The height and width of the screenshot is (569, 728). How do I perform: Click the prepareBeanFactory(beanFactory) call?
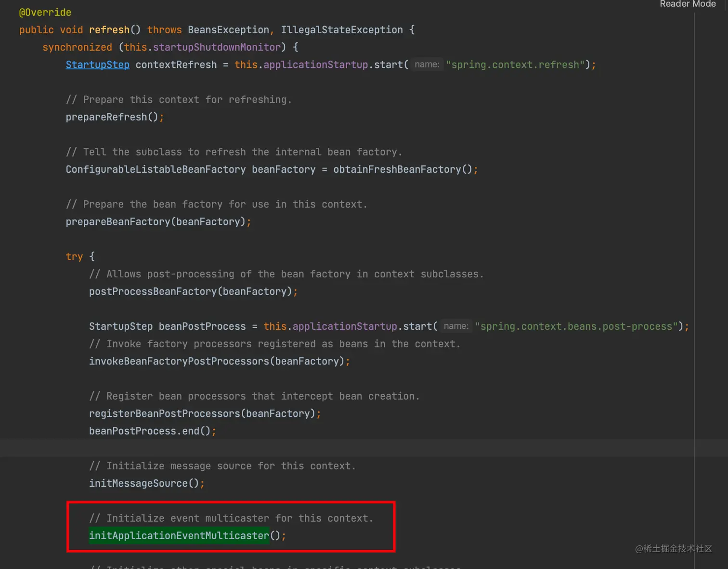(x=156, y=221)
